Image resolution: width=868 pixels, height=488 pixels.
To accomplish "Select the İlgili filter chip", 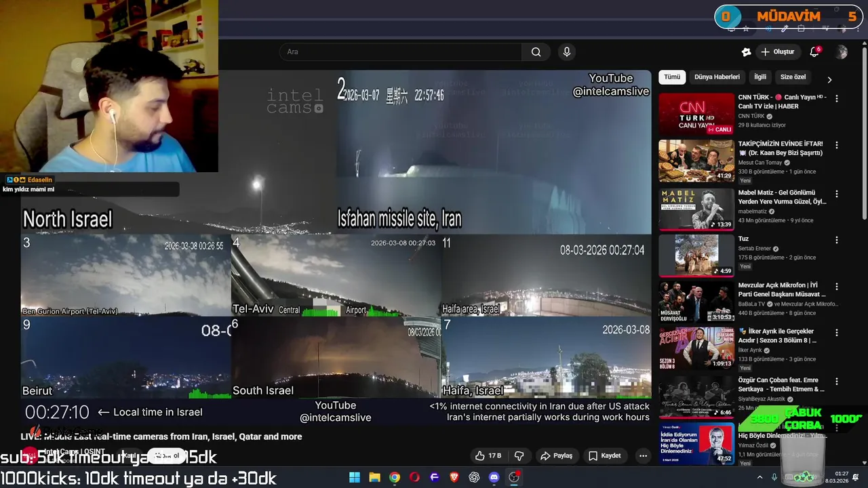I will click(760, 77).
